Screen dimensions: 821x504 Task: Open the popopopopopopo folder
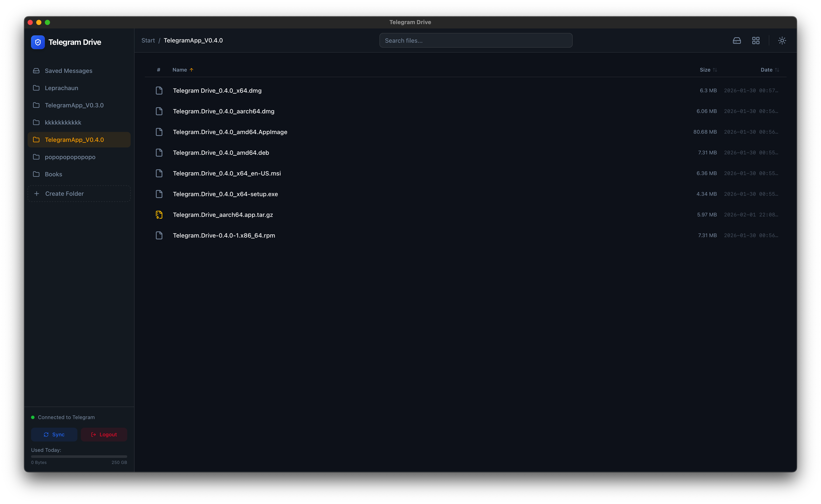click(x=70, y=157)
